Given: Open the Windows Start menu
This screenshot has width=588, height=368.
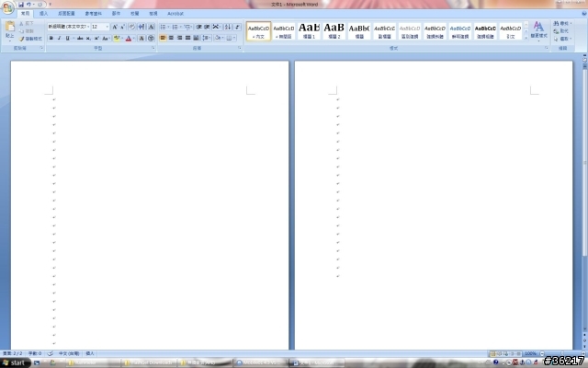Looking at the screenshot, I should [x=15, y=362].
